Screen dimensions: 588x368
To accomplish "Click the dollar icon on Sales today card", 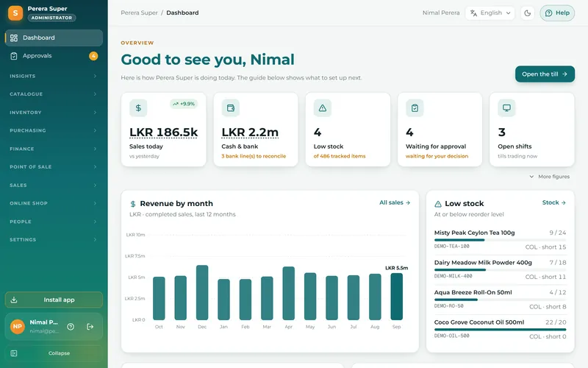I will (138, 108).
